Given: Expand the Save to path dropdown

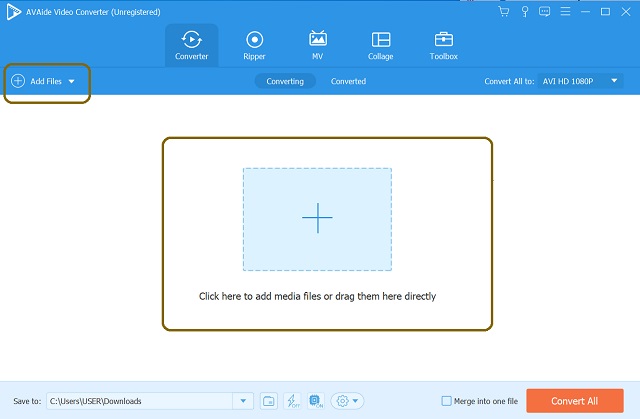Looking at the screenshot, I should [243, 401].
